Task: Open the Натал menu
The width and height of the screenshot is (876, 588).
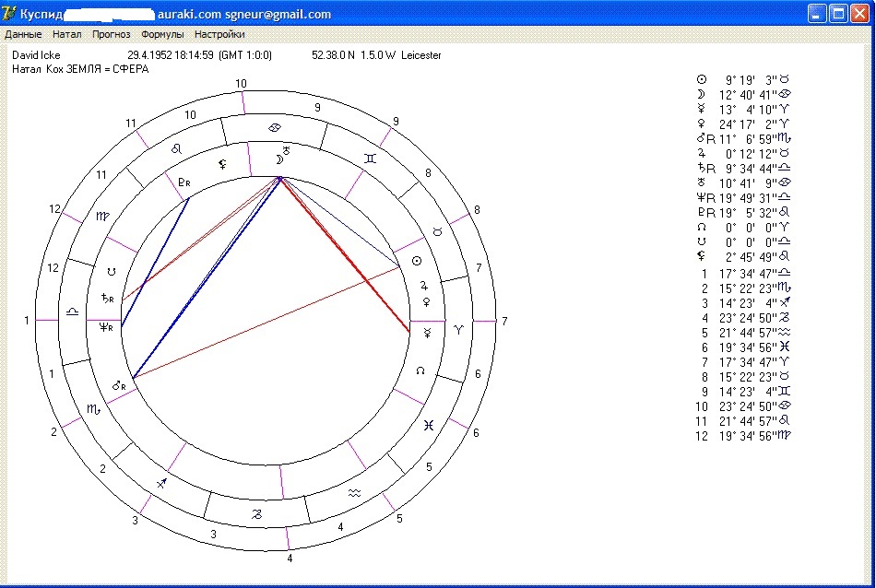Action: pyautogui.click(x=67, y=34)
